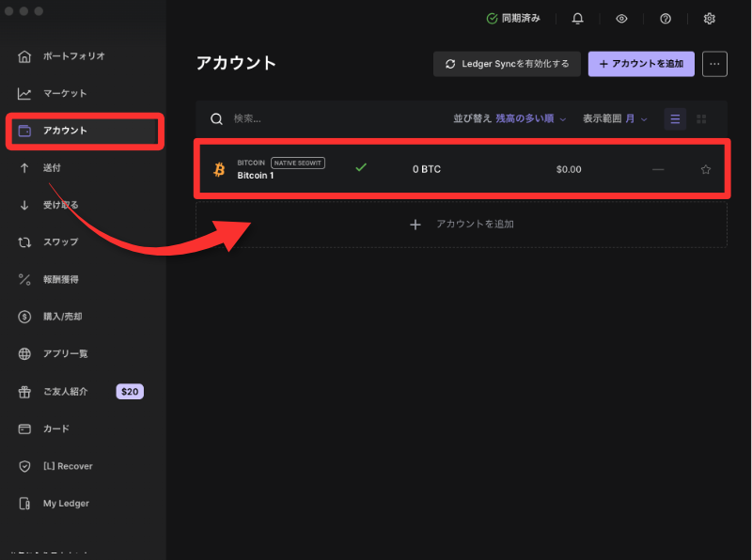Click the green synchronized check icon
This screenshot has height=560, width=752.
(x=492, y=19)
